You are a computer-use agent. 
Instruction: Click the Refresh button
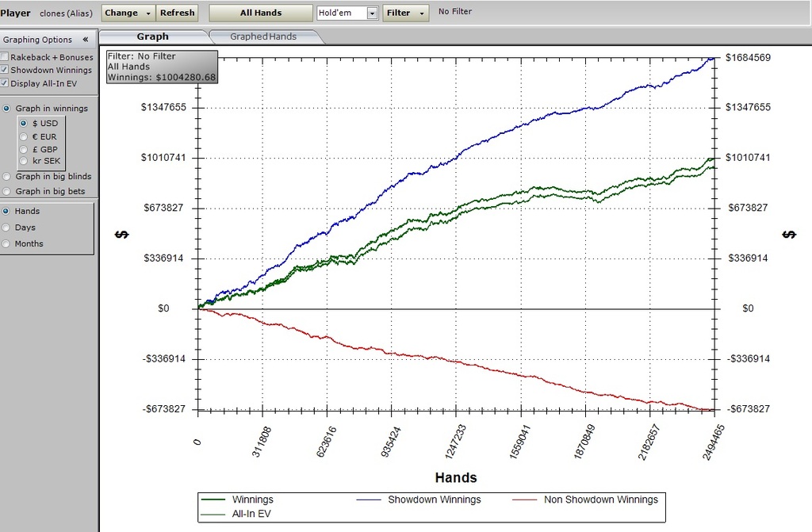point(177,13)
